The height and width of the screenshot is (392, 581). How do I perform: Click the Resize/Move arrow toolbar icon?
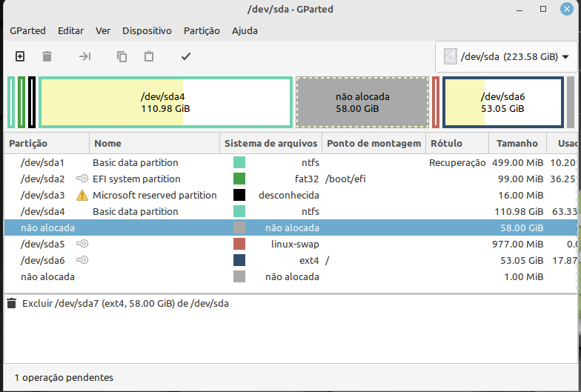(84, 56)
